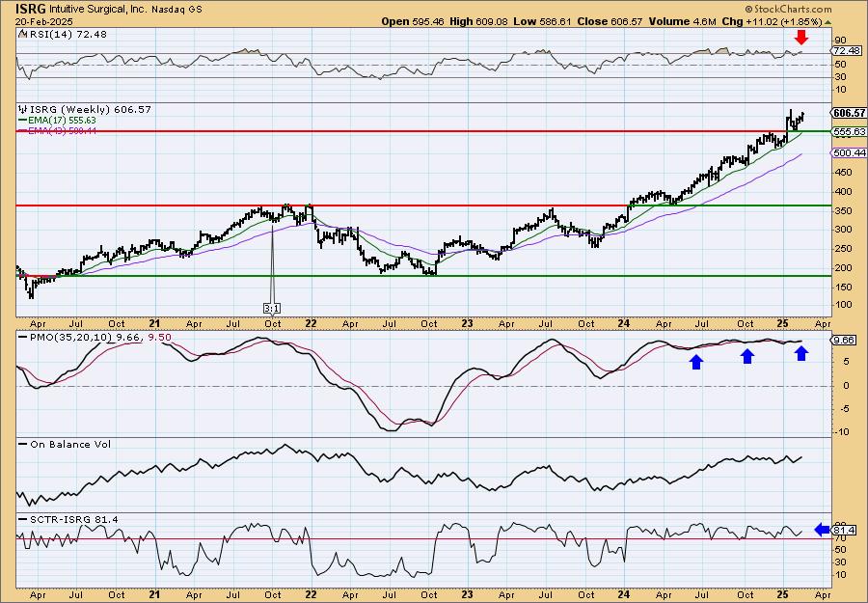
Task: Click the 90 label on the RSI axis
Action: point(840,40)
